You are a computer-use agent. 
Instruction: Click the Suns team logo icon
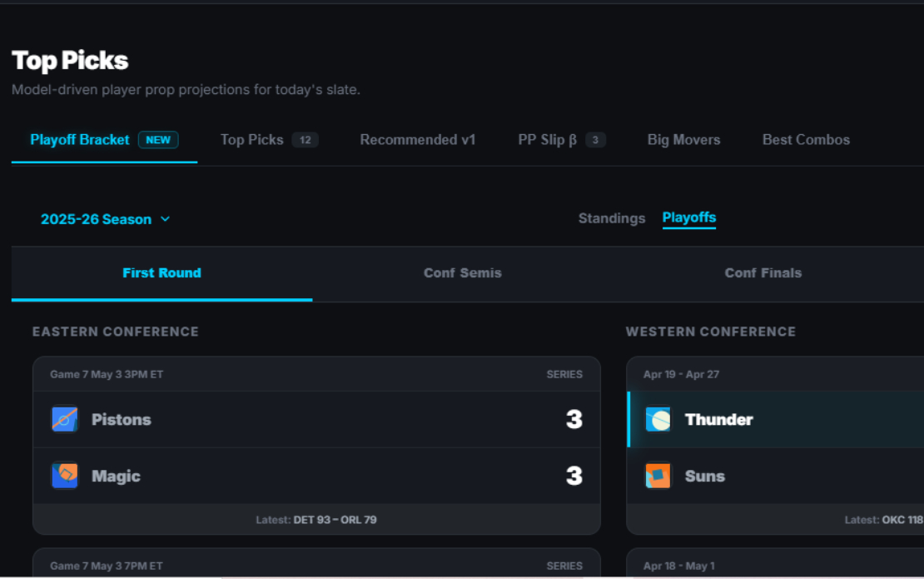coord(658,475)
